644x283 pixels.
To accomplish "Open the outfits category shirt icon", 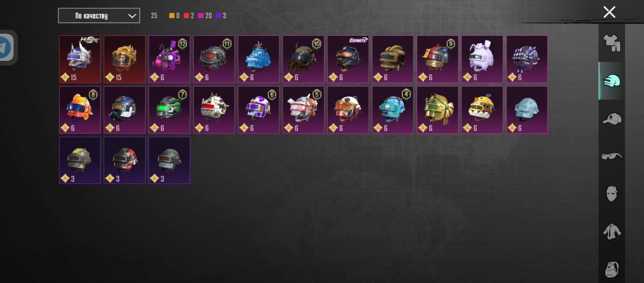I will [611, 43].
